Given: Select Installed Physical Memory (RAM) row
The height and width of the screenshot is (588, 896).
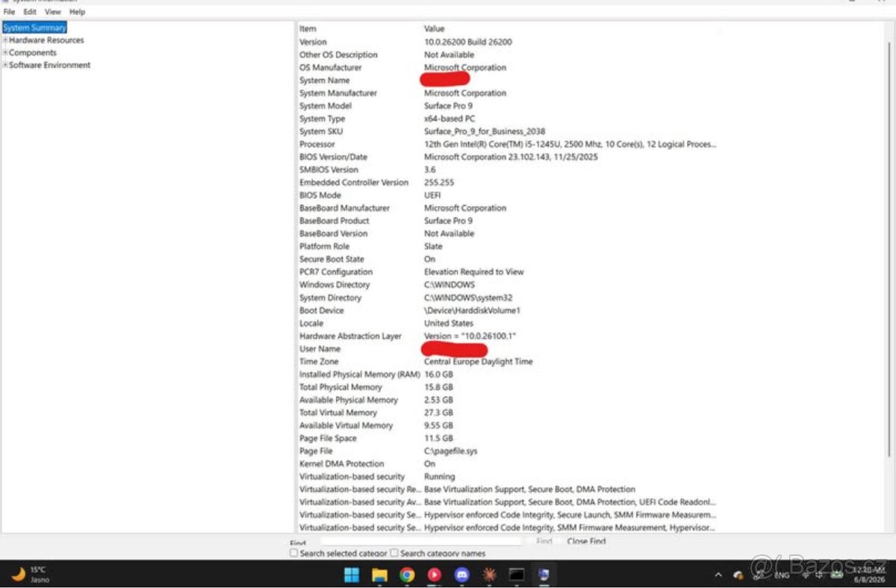Looking at the screenshot, I should 508,374.
